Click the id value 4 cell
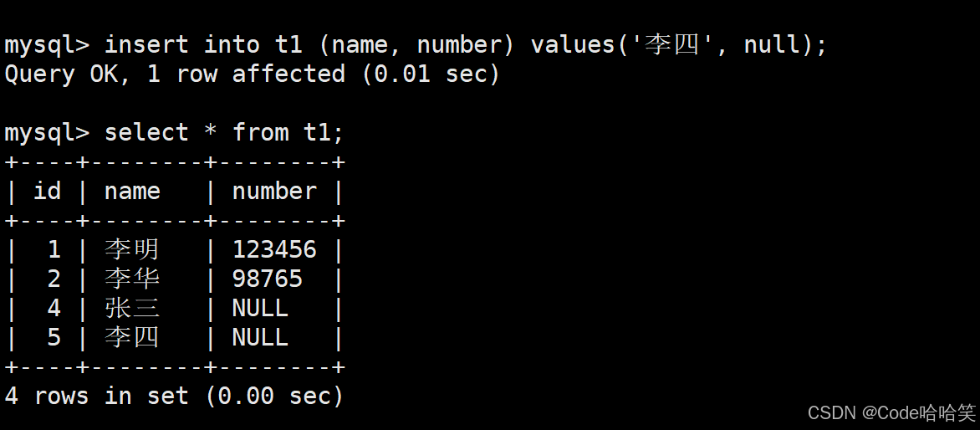This screenshot has width=980, height=430. click(54, 308)
